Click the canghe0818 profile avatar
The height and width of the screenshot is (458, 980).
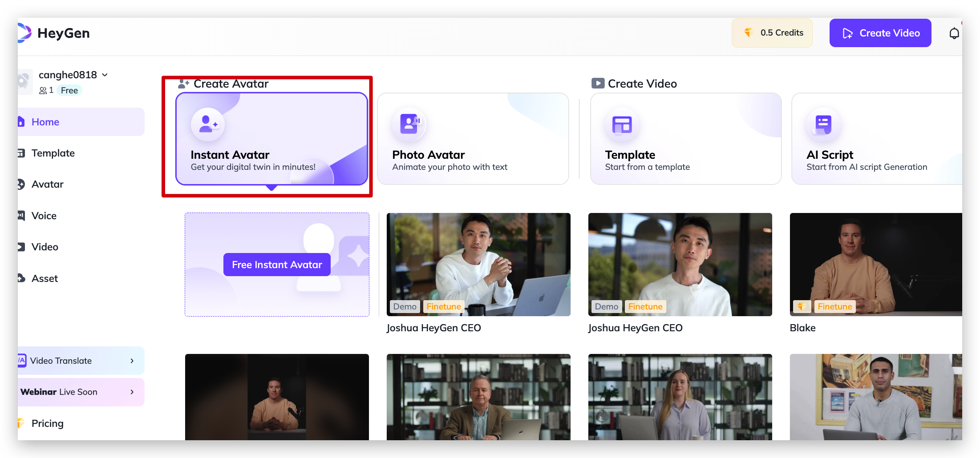click(25, 82)
